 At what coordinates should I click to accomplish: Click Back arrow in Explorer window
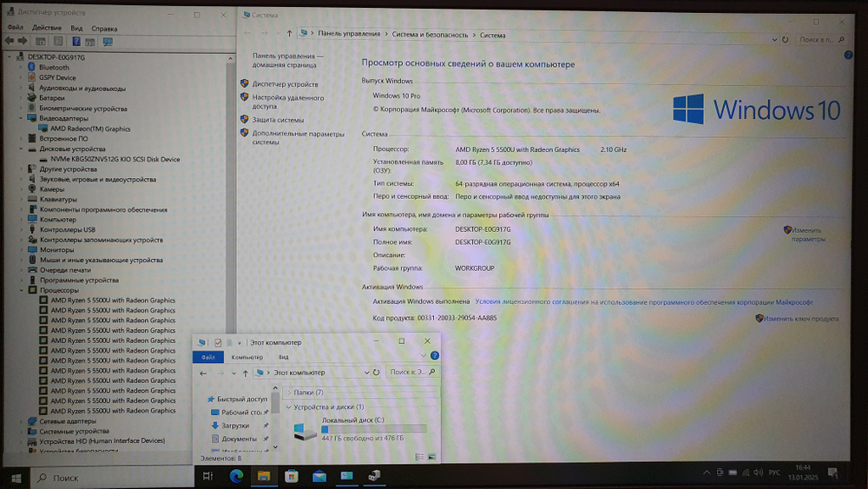tap(203, 373)
